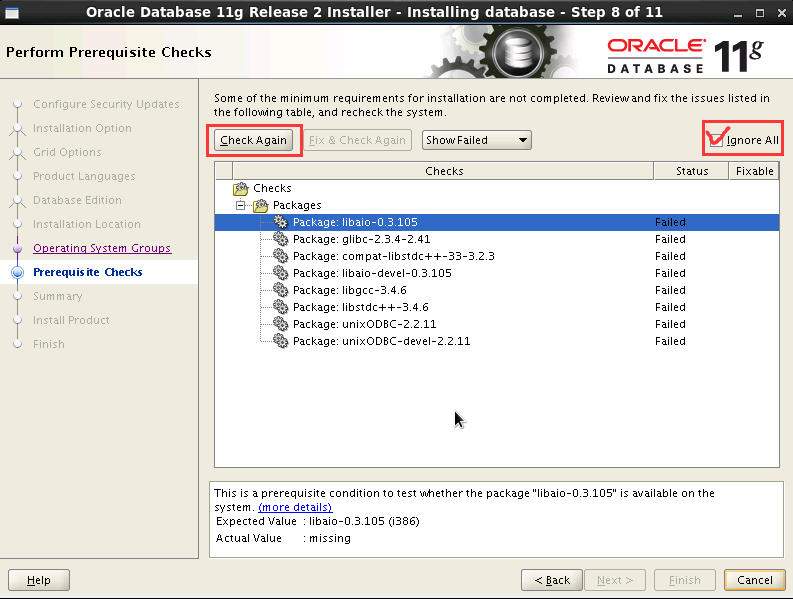Click the disabled Fix & Check Again button
Screen dimensions: 793x599
tap(357, 140)
